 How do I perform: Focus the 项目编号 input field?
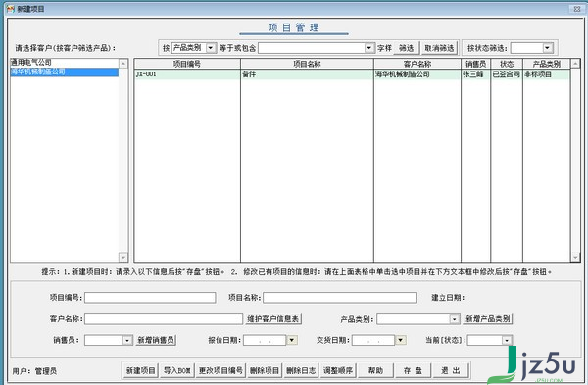click(150, 298)
